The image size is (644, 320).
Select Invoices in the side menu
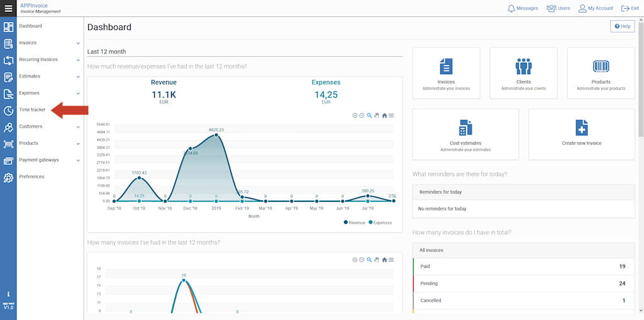[x=28, y=43]
